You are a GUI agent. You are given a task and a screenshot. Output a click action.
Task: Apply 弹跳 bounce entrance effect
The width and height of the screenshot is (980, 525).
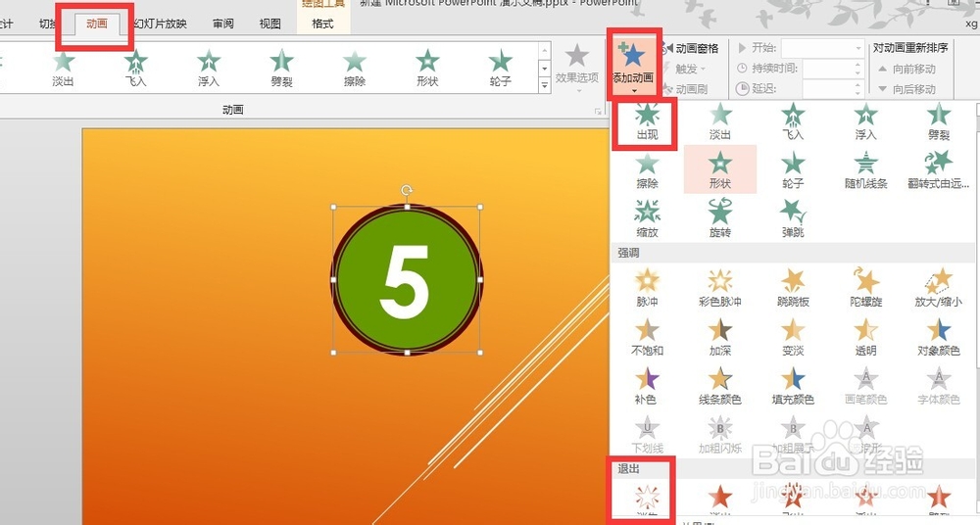click(x=793, y=218)
